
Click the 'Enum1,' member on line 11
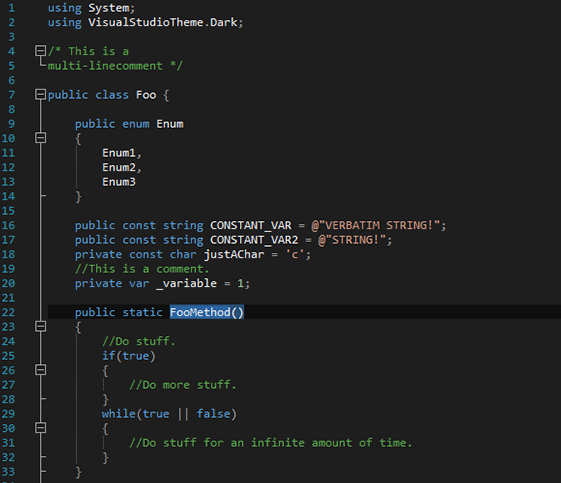(122, 153)
